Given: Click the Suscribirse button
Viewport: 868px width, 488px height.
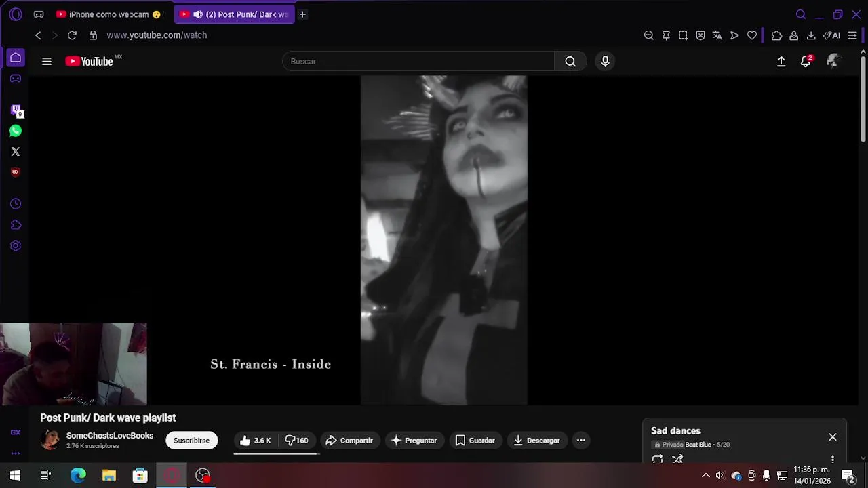Looking at the screenshot, I should [x=191, y=441].
